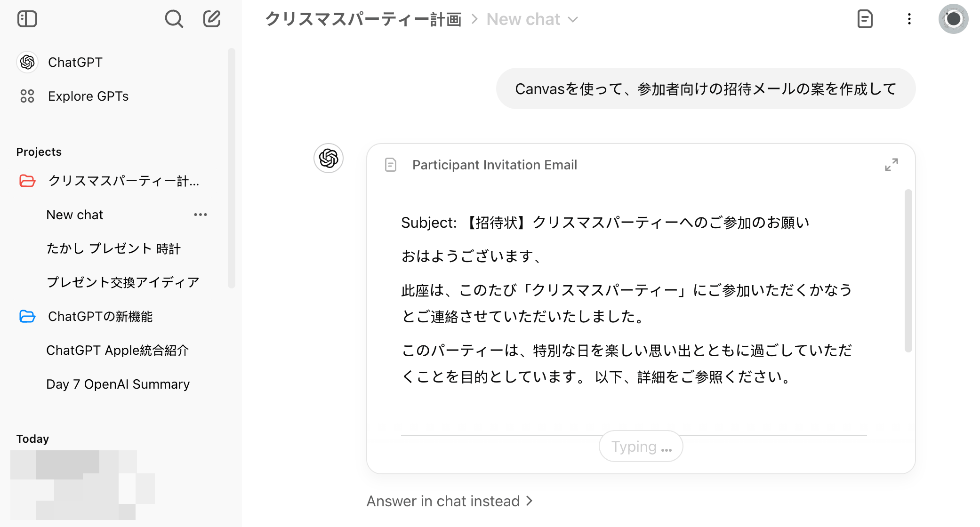Show more options for New chat item
This screenshot has width=980, height=527.
tap(201, 215)
